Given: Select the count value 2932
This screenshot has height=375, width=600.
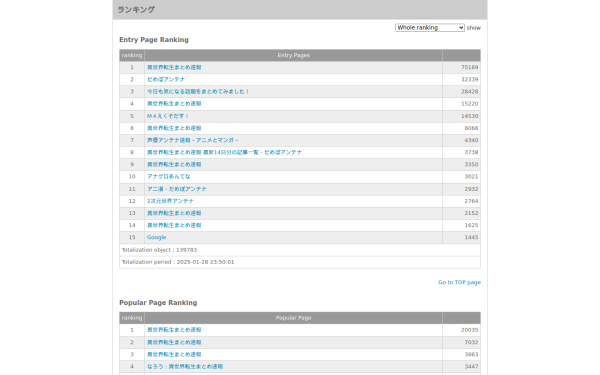Looking at the screenshot, I should click(471, 189).
